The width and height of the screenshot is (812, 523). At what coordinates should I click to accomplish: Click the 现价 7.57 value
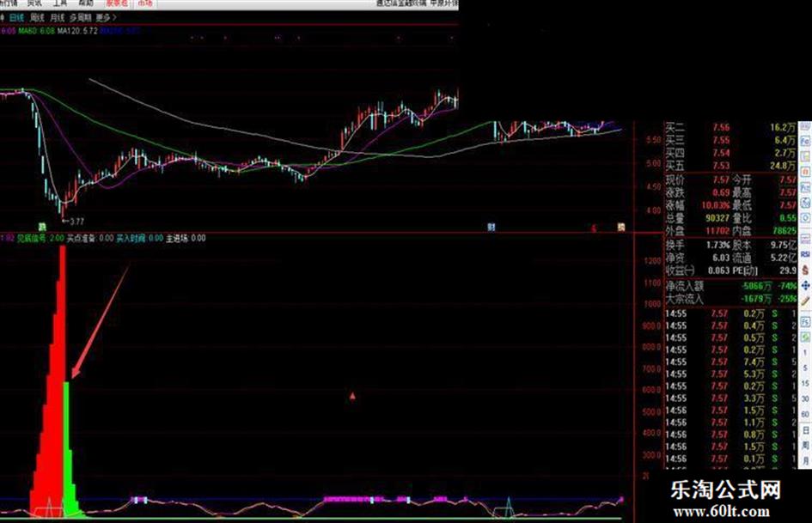click(720, 179)
